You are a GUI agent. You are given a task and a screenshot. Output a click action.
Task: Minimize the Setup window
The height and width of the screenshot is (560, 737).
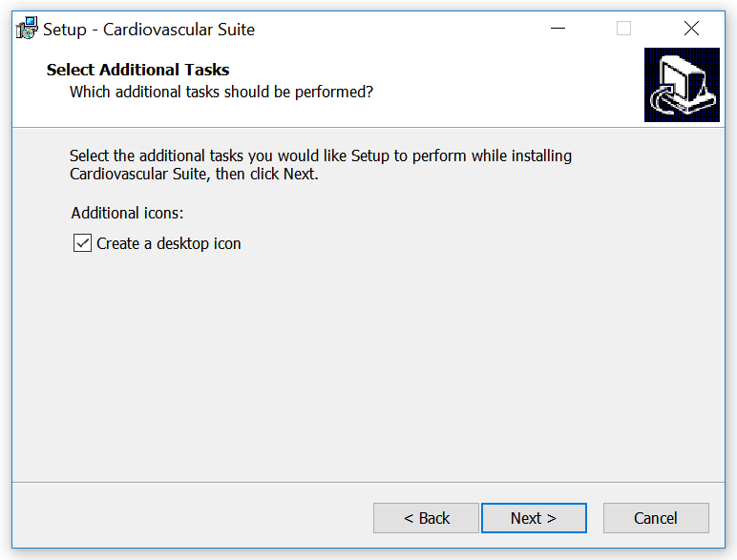(558, 29)
